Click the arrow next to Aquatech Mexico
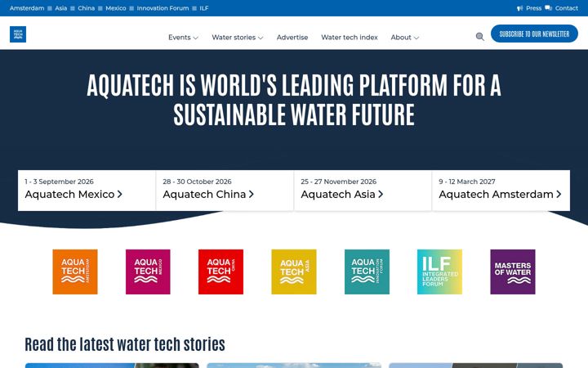Screen dimensions: 588x368 (119, 194)
